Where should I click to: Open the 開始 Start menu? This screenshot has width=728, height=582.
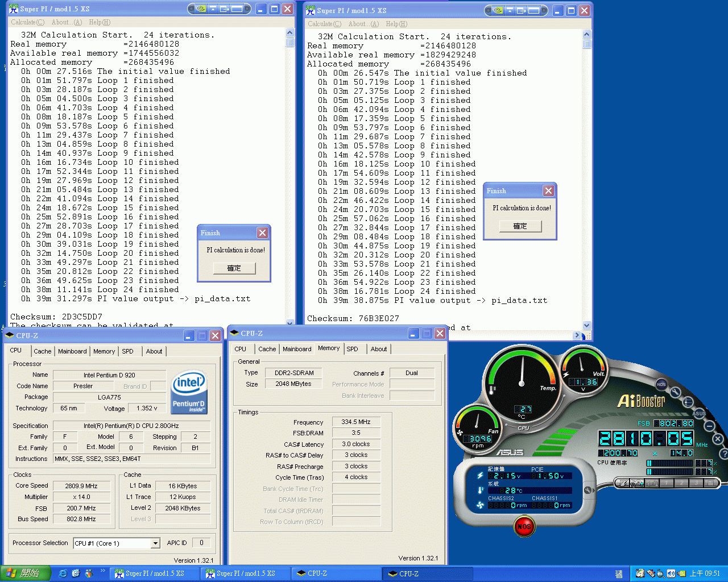coord(25,573)
